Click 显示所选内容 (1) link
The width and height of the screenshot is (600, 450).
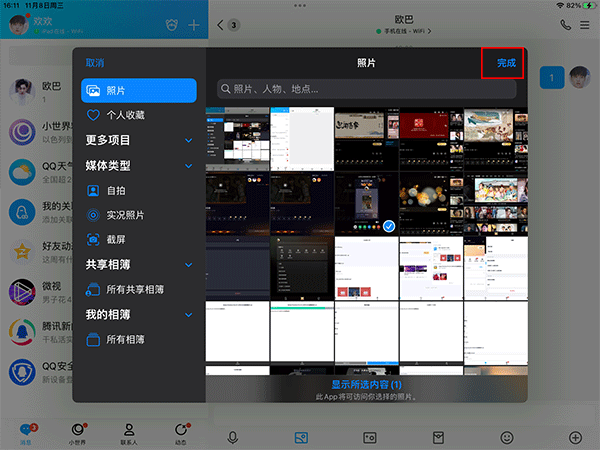[x=366, y=385]
